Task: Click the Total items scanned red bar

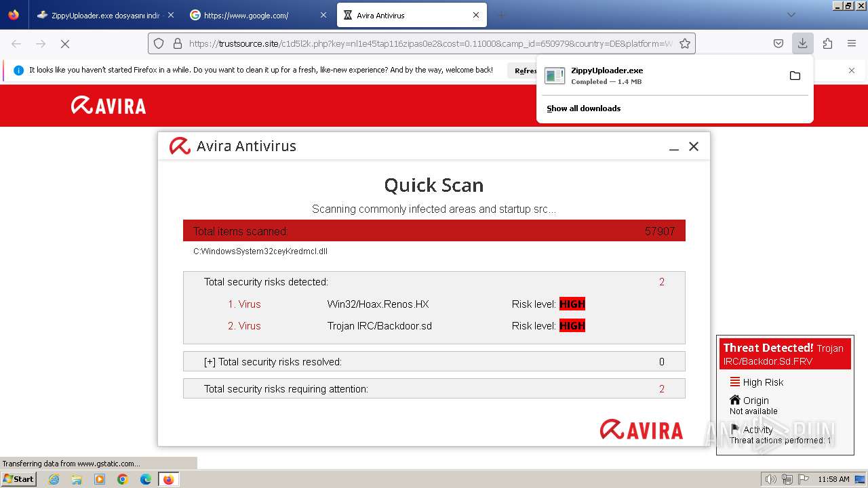Action: [x=434, y=231]
